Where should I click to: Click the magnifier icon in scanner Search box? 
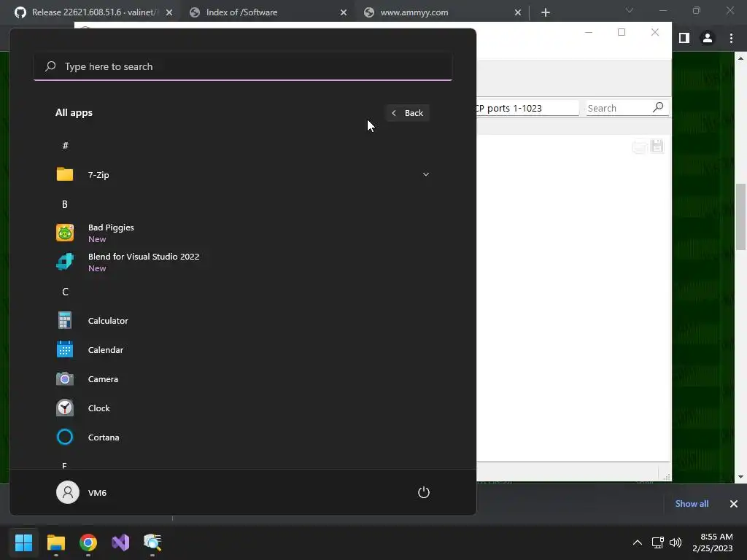[x=659, y=108]
